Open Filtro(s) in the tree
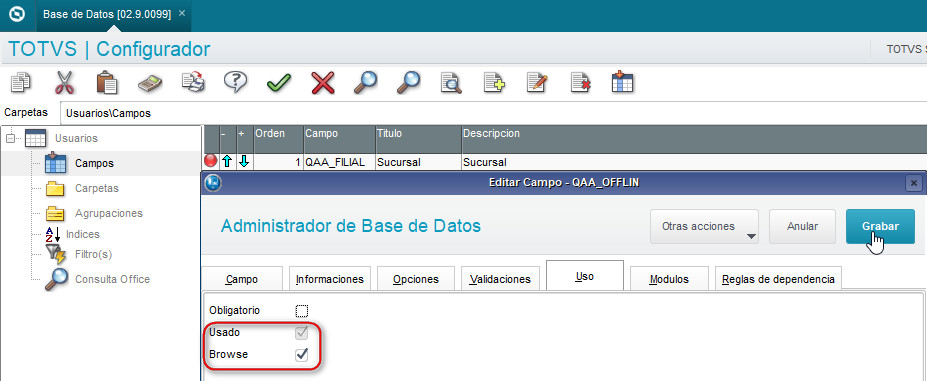927x381 pixels. [93, 254]
